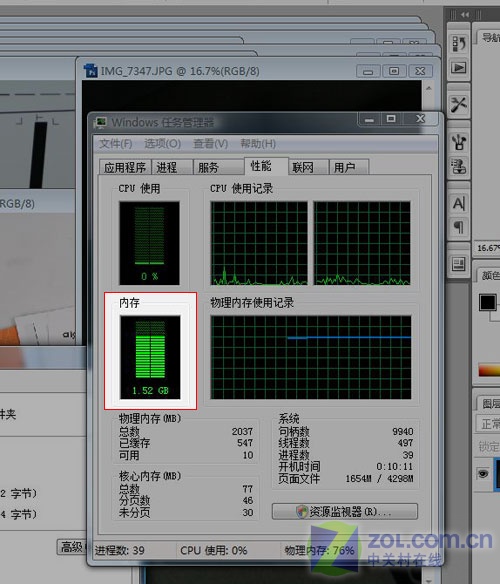Close the IMG_7347.JPG document window
This screenshot has height=584, width=500.
coord(420,71)
